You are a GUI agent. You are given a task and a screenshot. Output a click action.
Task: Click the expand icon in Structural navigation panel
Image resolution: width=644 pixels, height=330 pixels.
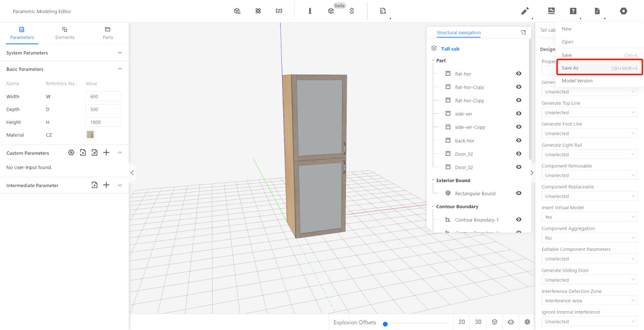(523, 33)
